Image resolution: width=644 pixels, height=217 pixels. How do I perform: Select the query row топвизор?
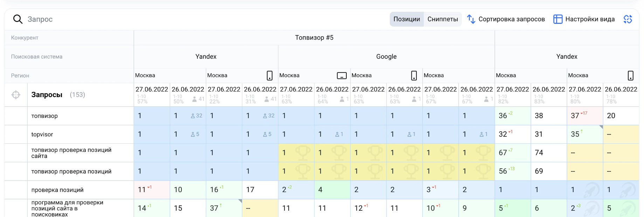44,116
